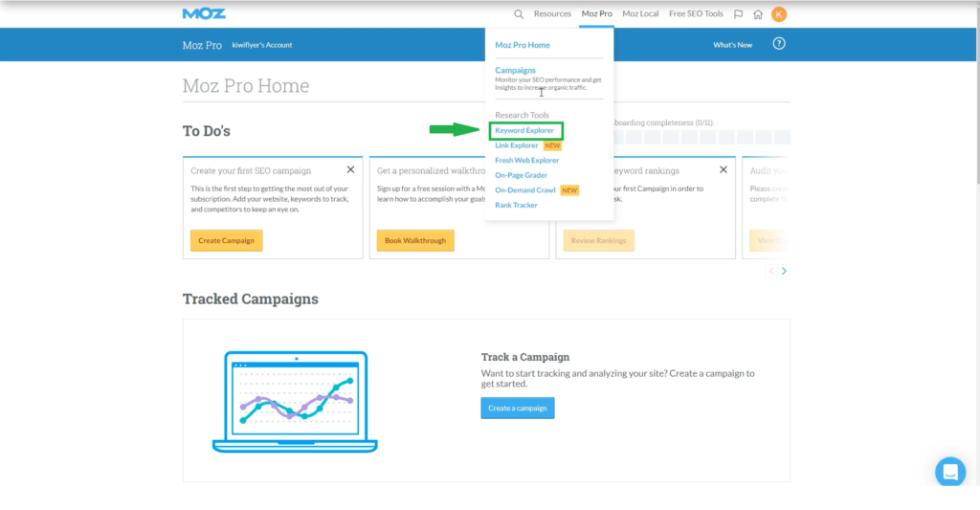Click kiwiflyer's Account link
The height and width of the screenshot is (510, 980).
pyautogui.click(x=262, y=45)
